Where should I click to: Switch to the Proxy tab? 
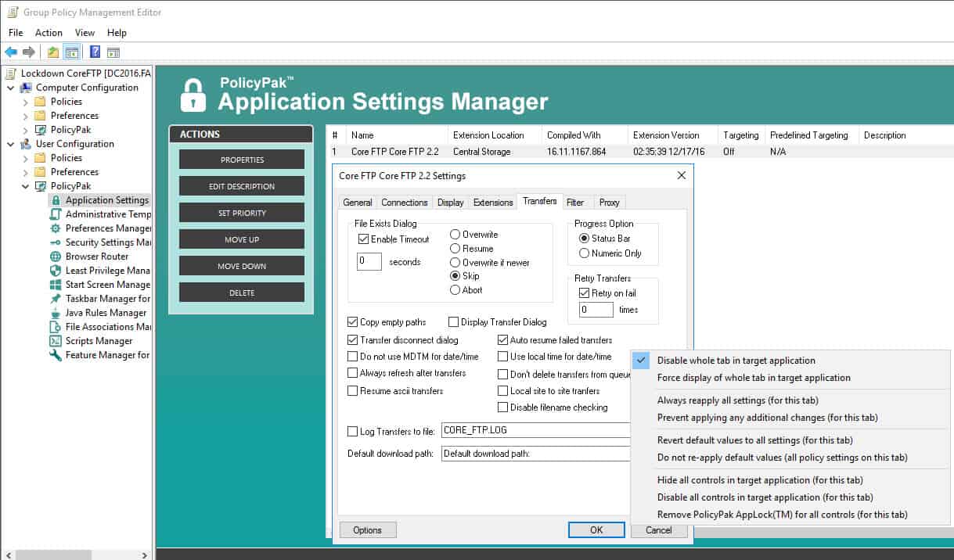tap(609, 203)
